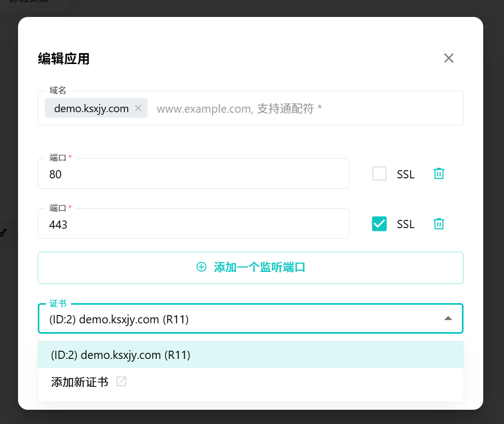Collapse the 证书 dropdown via its arrow
This screenshot has width=504, height=424.
pyautogui.click(x=448, y=318)
